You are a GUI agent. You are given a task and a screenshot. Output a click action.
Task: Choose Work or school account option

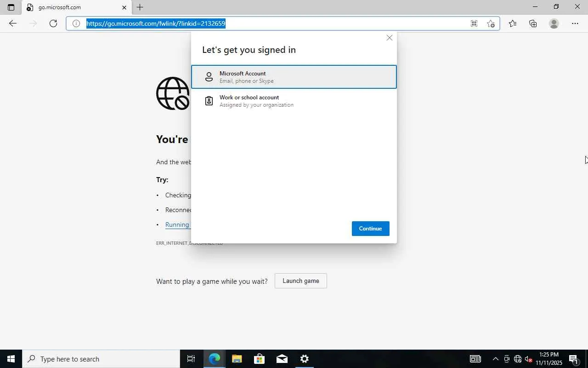[x=294, y=101]
